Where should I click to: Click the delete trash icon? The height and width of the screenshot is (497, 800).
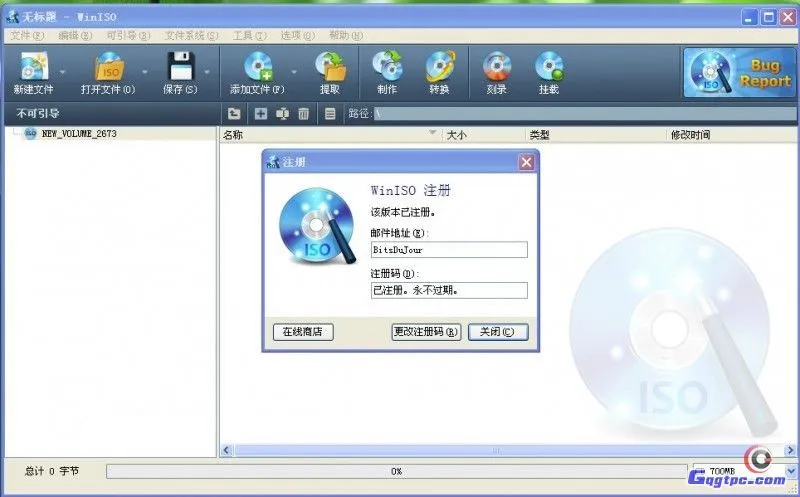(304, 113)
